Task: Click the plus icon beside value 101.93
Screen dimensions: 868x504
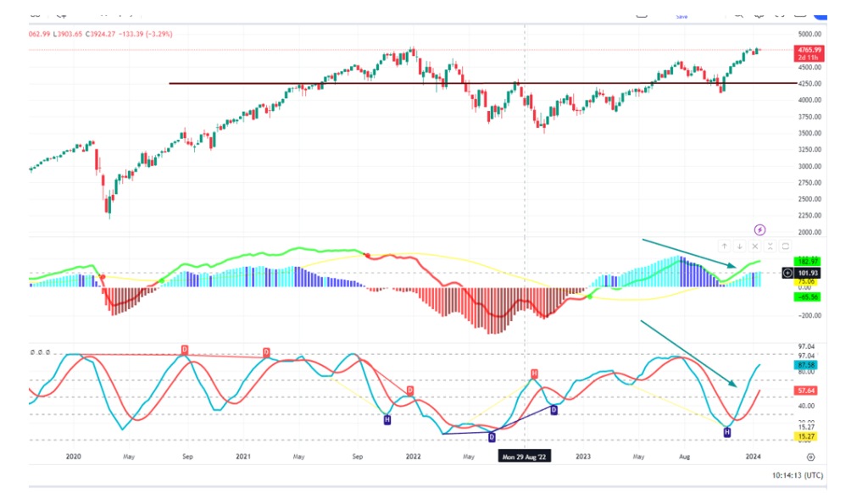Action: 788,274
